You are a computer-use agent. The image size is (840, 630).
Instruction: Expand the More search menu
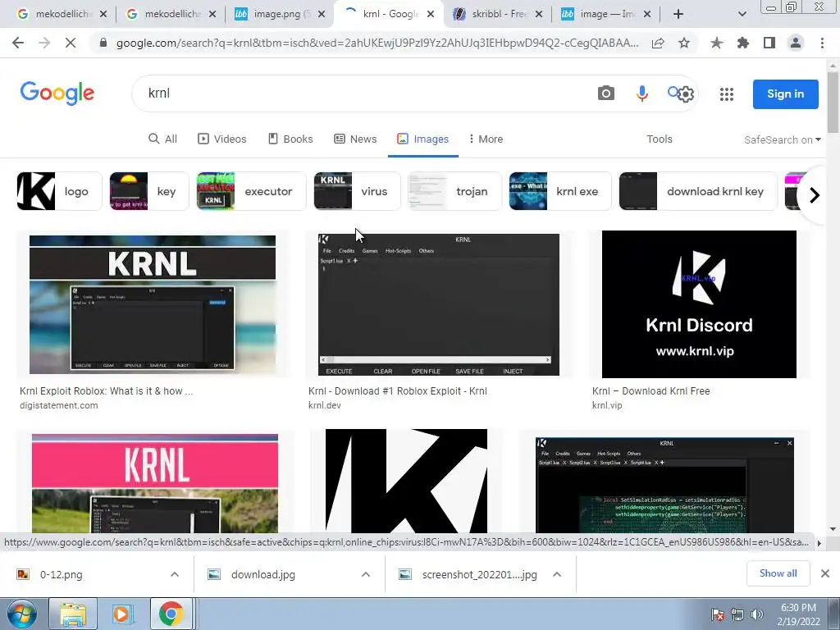[486, 139]
